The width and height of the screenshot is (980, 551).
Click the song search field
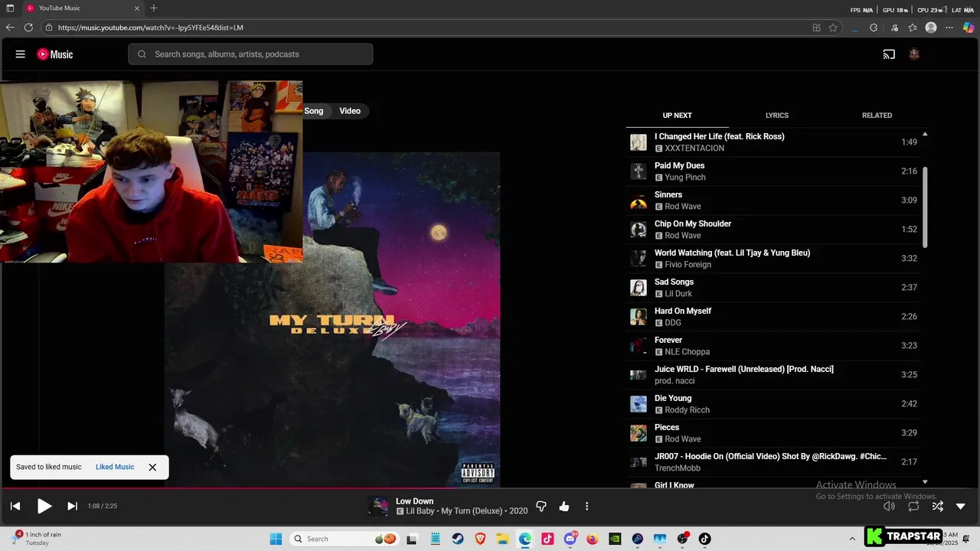click(250, 54)
